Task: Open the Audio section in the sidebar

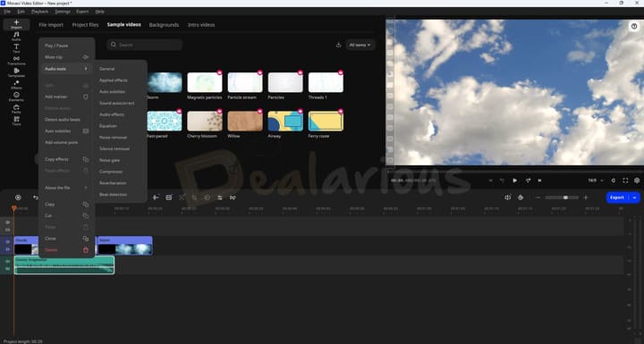Action: coord(16,36)
